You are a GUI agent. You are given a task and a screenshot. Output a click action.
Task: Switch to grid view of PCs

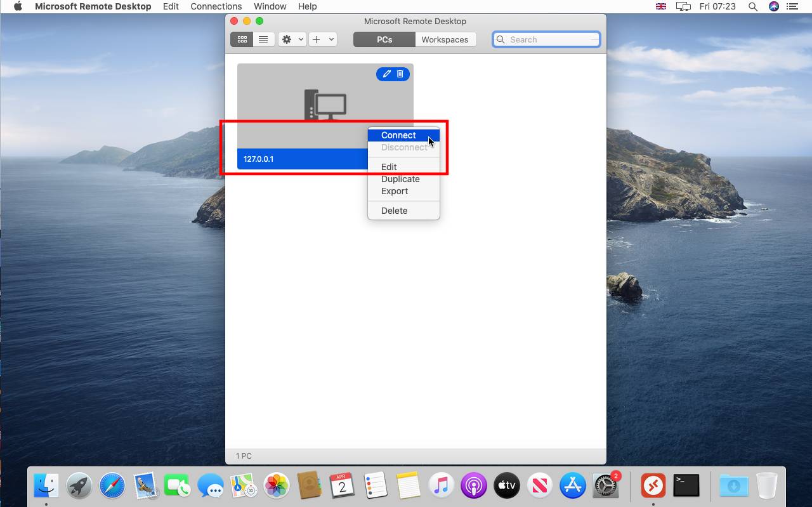pos(242,39)
